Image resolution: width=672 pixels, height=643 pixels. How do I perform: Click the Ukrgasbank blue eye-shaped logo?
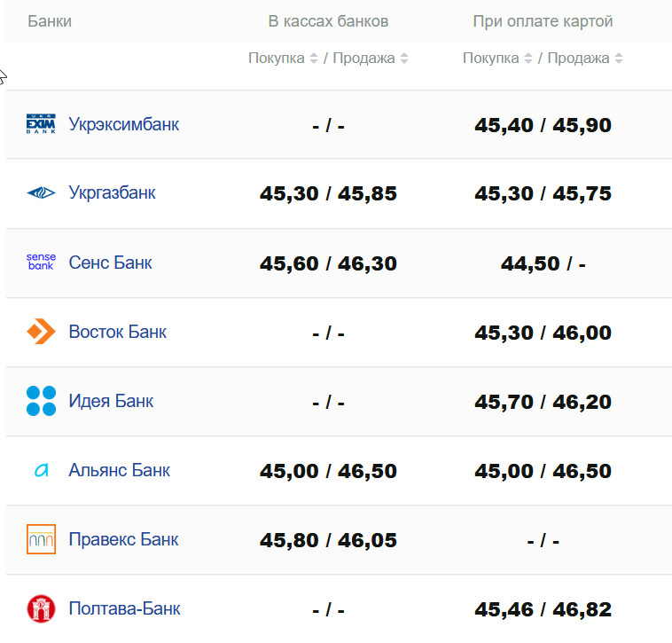click(x=41, y=192)
